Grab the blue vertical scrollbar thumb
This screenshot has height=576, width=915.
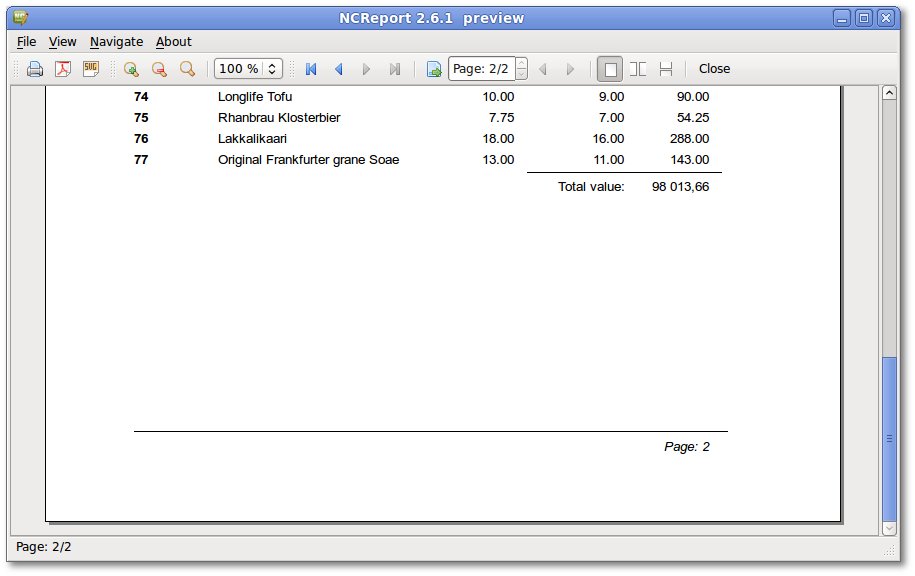[889, 438]
